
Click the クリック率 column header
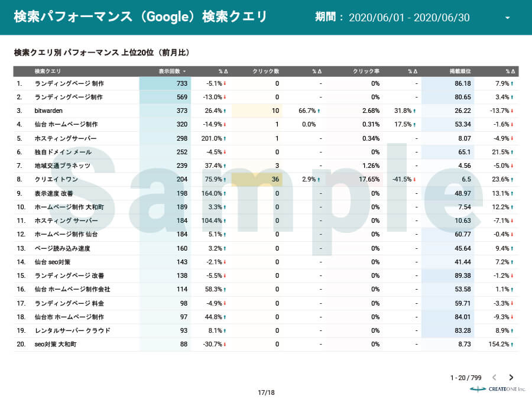click(366, 72)
